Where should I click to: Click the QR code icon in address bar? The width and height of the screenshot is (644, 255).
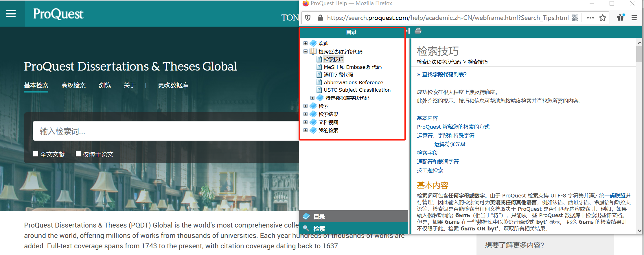pyautogui.click(x=575, y=18)
